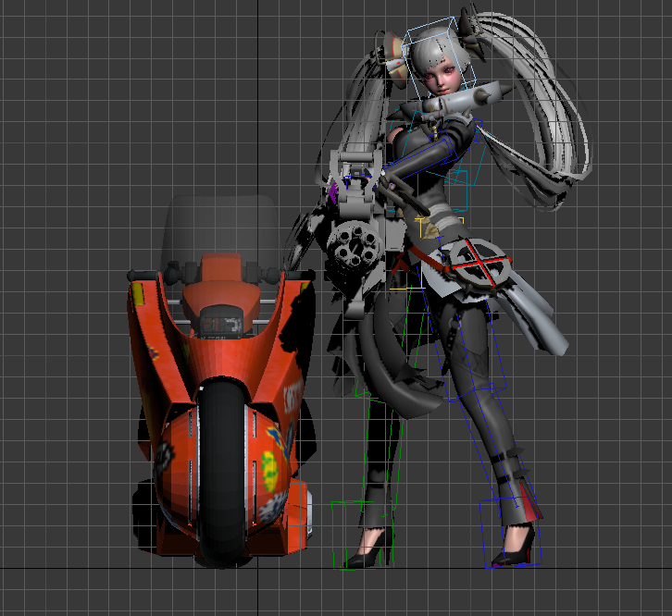This screenshot has width=672, height=616.
Task: Select the yellow reflector on motorcycle's left panel
Action: [x=137, y=296]
